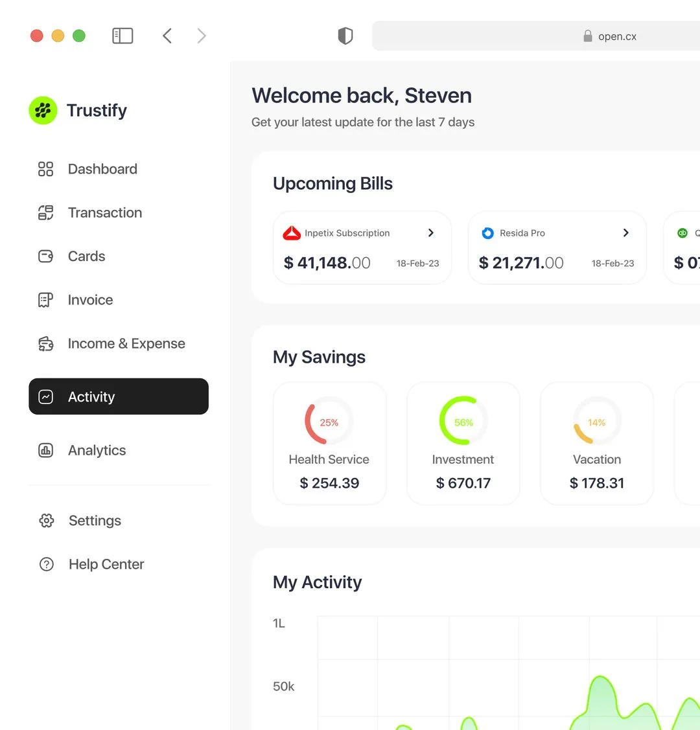Click the Settings gear icon
The height and width of the screenshot is (730, 700).
[x=47, y=521]
